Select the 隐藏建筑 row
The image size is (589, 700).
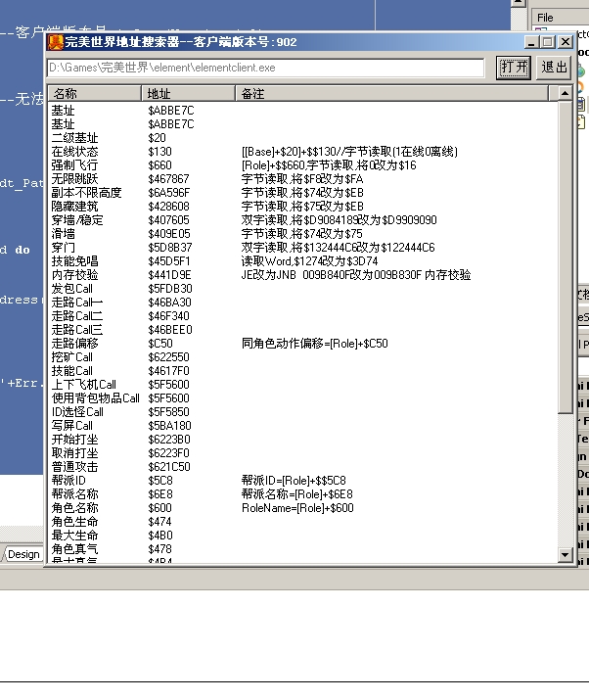click(x=302, y=207)
